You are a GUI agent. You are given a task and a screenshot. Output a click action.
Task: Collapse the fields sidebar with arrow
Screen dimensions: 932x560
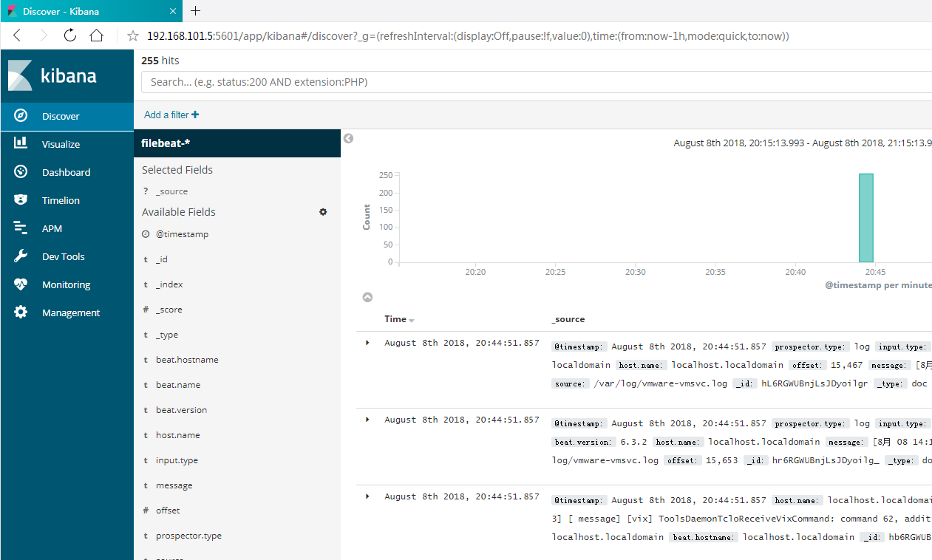click(x=349, y=138)
